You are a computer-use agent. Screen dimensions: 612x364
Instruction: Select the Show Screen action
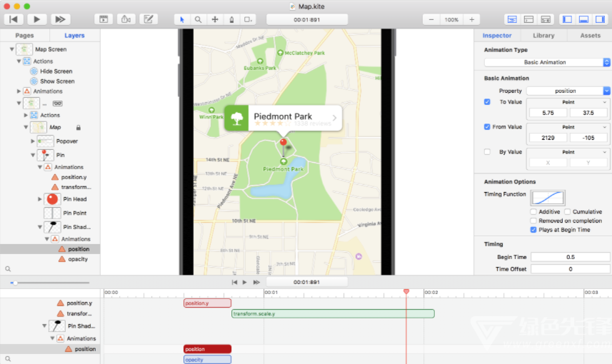(57, 81)
